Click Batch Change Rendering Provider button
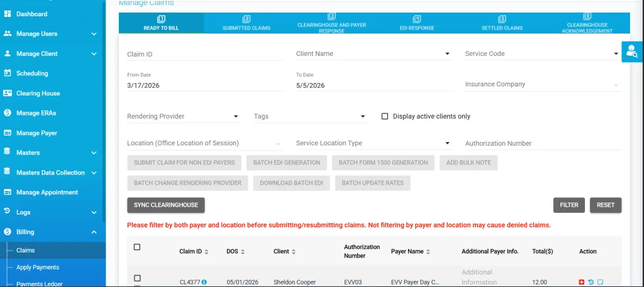 [x=187, y=183]
